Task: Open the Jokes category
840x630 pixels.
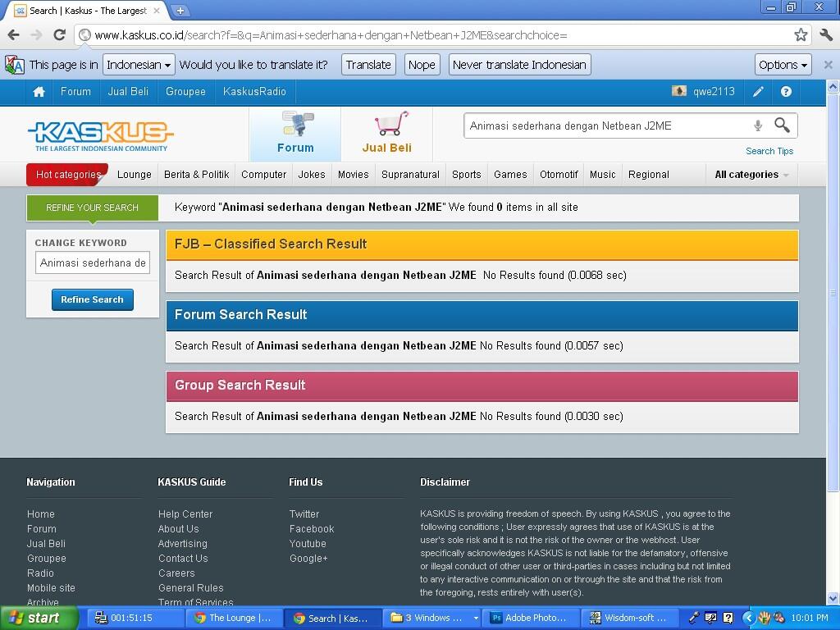Action: pos(312,175)
